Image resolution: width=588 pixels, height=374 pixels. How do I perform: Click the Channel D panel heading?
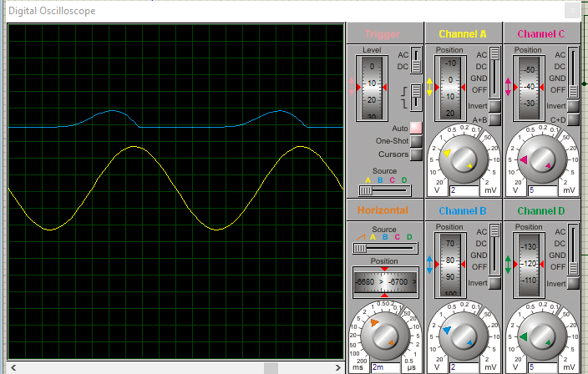pos(540,211)
